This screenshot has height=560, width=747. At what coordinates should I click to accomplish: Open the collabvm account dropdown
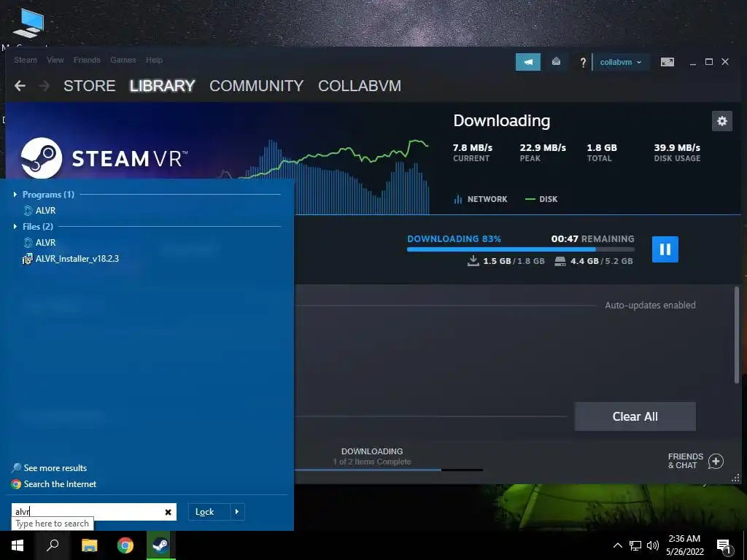point(621,63)
